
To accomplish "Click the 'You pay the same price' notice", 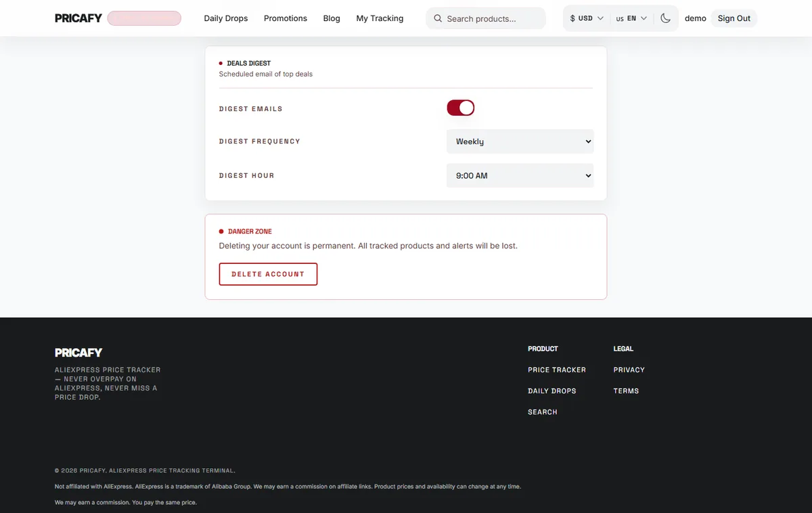I will tap(126, 503).
